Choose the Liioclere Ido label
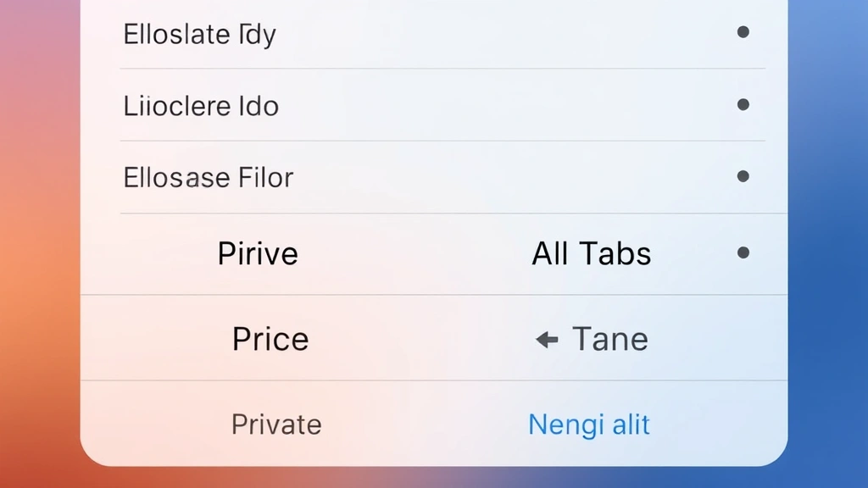The width and height of the screenshot is (868, 488). click(201, 106)
